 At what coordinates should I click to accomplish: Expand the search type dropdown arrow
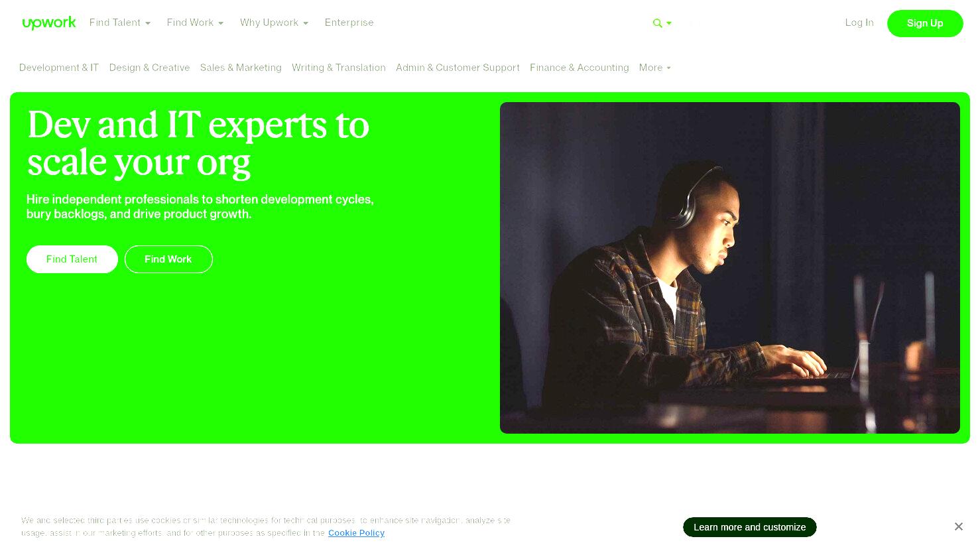[669, 23]
